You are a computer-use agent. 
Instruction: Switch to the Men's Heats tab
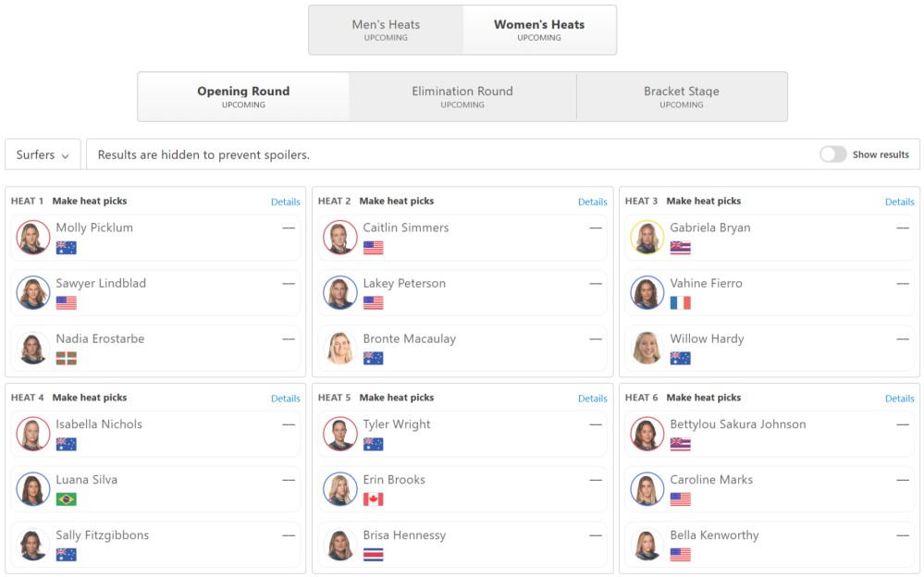386,31
